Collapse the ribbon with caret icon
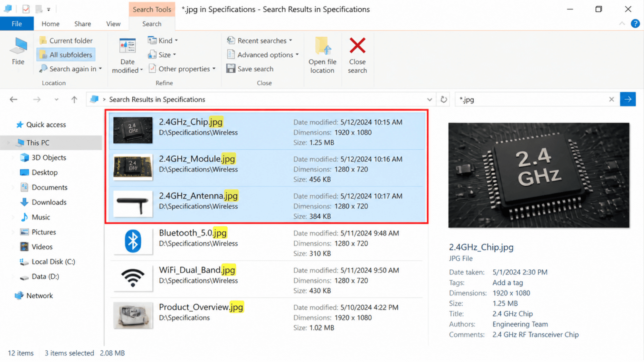Screen dimensions: 644x362 [x=622, y=23]
